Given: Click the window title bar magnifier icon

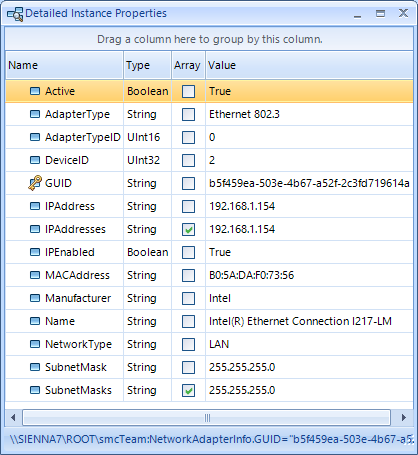Looking at the screenshot, I should pyautogui.click(x=15, y=14).
